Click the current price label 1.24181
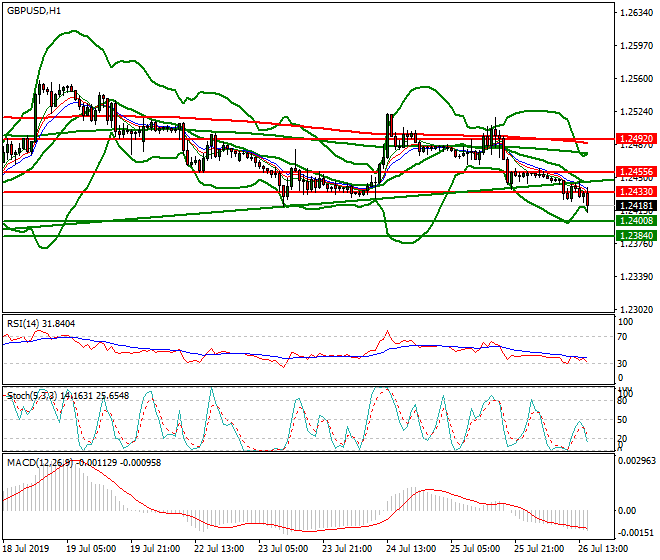Image resolution: width=660 pixels, height=560 pixels. click(x=637, y=206)
